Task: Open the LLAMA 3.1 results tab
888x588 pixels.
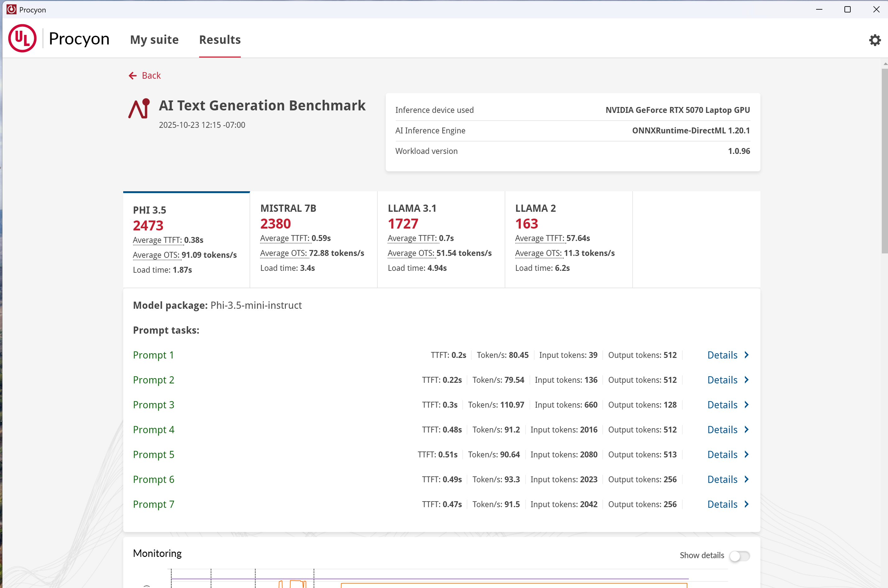Action: point(441,238)
